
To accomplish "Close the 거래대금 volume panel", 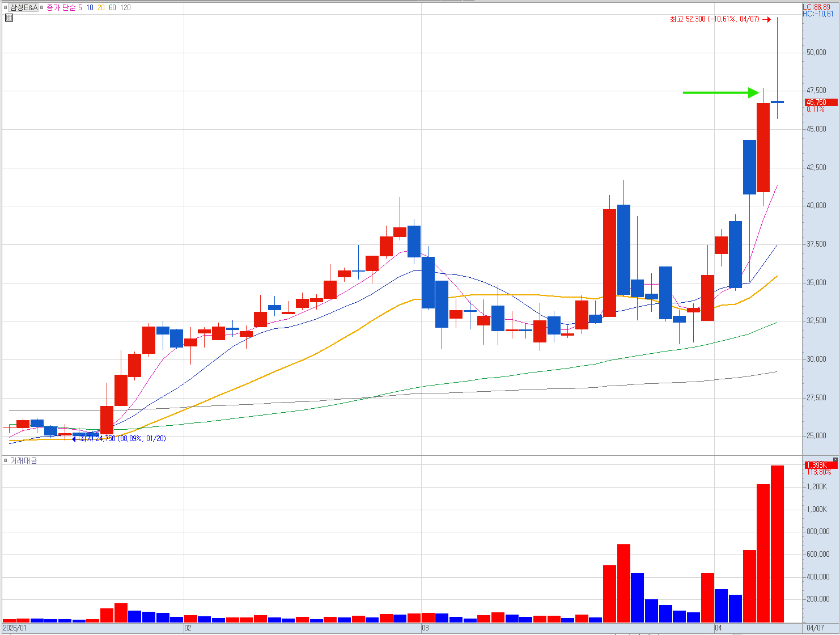I will coord(835,459).
